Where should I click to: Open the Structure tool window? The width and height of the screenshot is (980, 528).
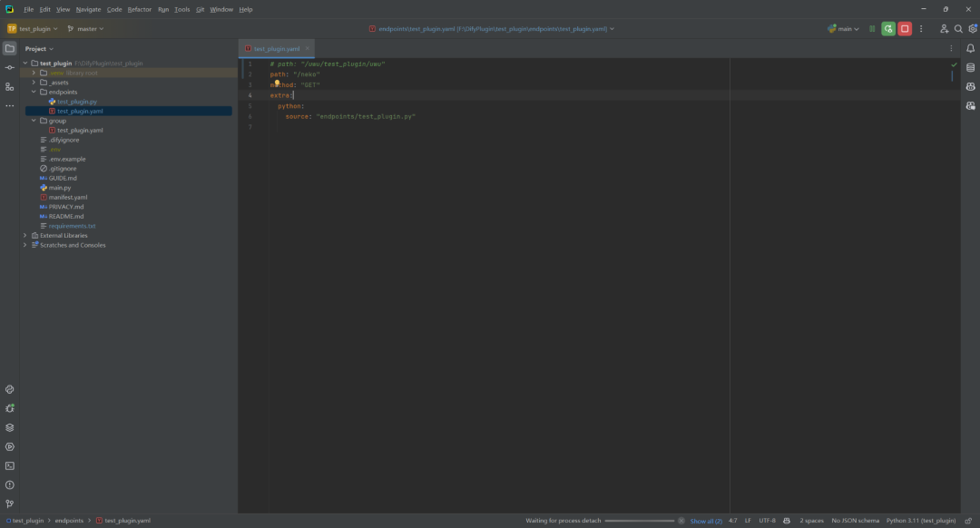(x=9, y=87)
